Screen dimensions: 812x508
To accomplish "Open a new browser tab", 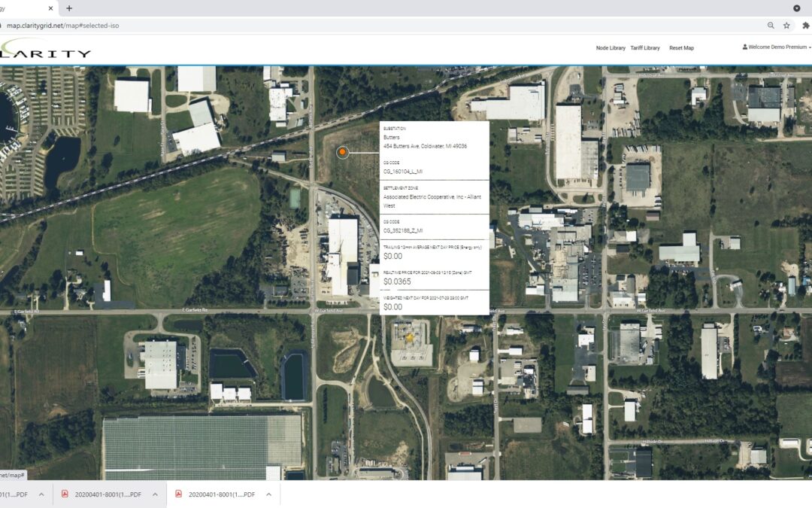I will (69, 8).
